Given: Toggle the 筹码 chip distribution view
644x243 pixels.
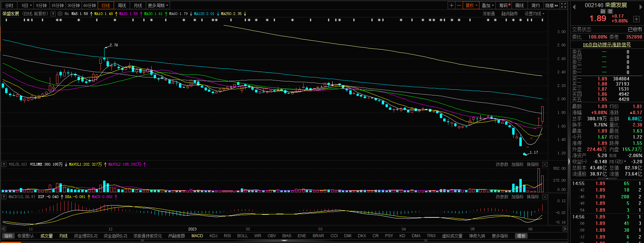Looking at the screenshot, I should (x=504, y=5).
